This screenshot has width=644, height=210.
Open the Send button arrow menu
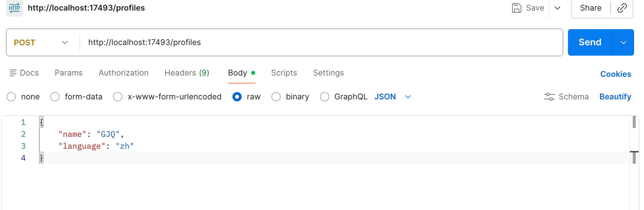tap(623, 42)
